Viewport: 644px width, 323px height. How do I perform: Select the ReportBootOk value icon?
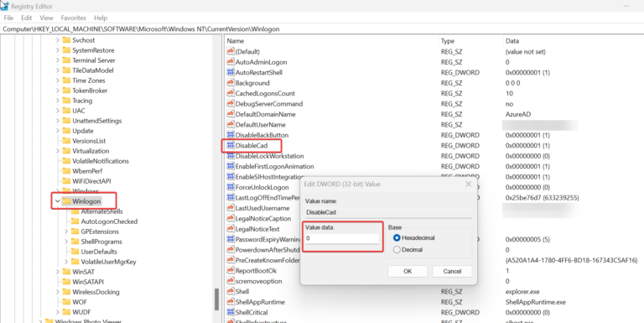[x=231, y=271]
